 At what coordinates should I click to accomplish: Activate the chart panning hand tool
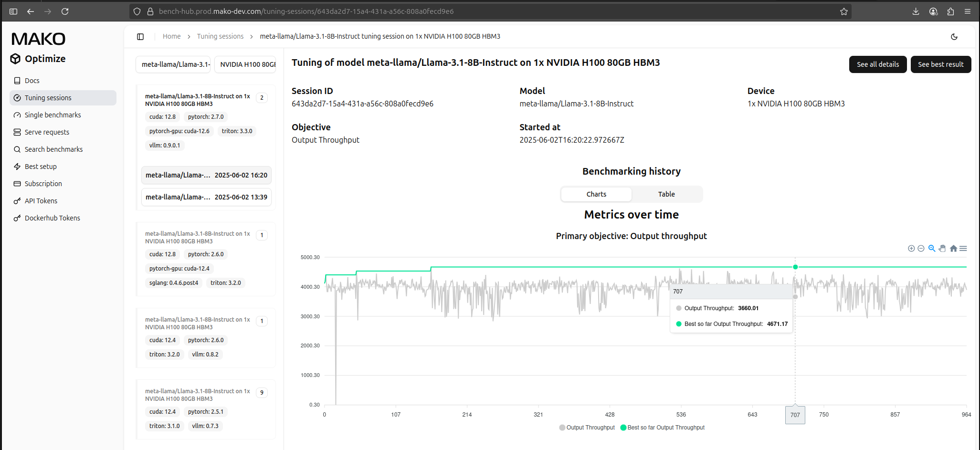(942, 248)
